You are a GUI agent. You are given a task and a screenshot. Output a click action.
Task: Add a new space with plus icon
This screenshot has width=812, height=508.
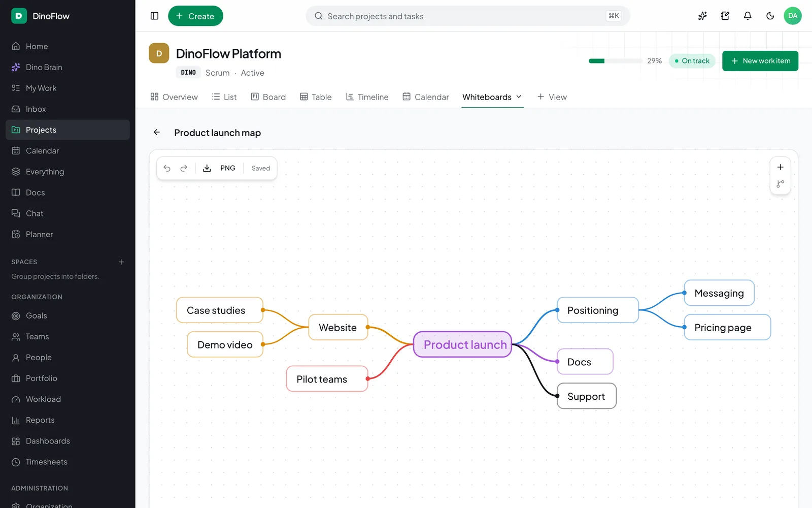tap(121, 262)
